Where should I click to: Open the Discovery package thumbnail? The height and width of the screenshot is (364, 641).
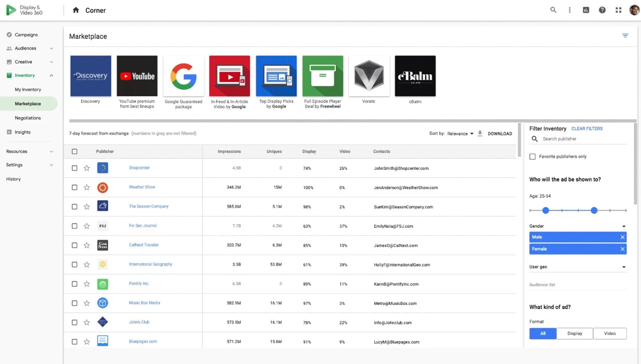click(x=91, y=76)
